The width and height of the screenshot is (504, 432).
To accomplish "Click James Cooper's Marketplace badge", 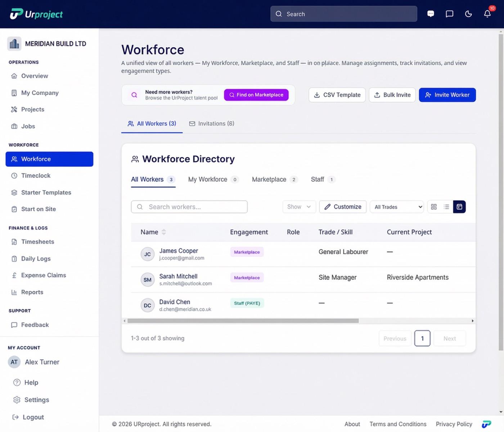I will pyautogui.click(x=247, y=252).
